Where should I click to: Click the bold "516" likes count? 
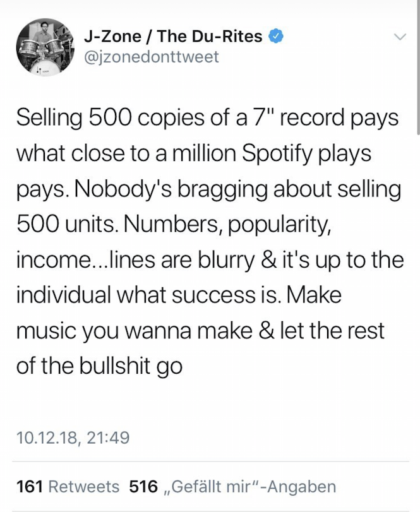[143, 487]
